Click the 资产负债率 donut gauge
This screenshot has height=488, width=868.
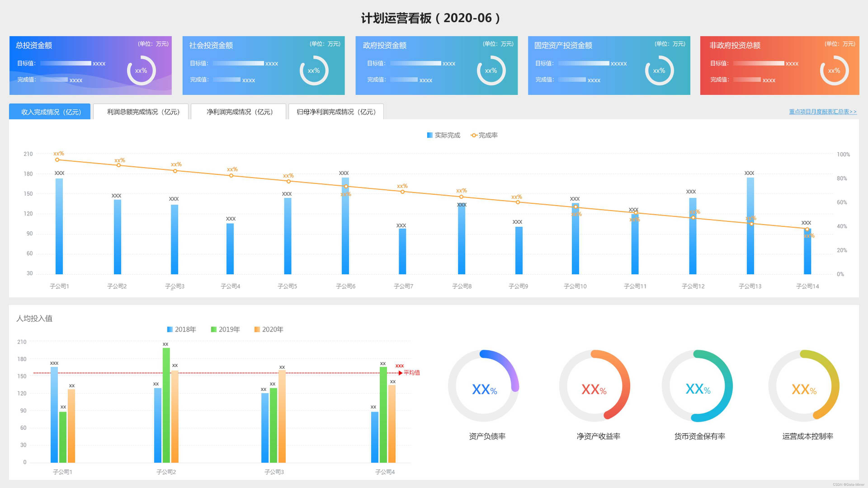[x=484, y=386]
